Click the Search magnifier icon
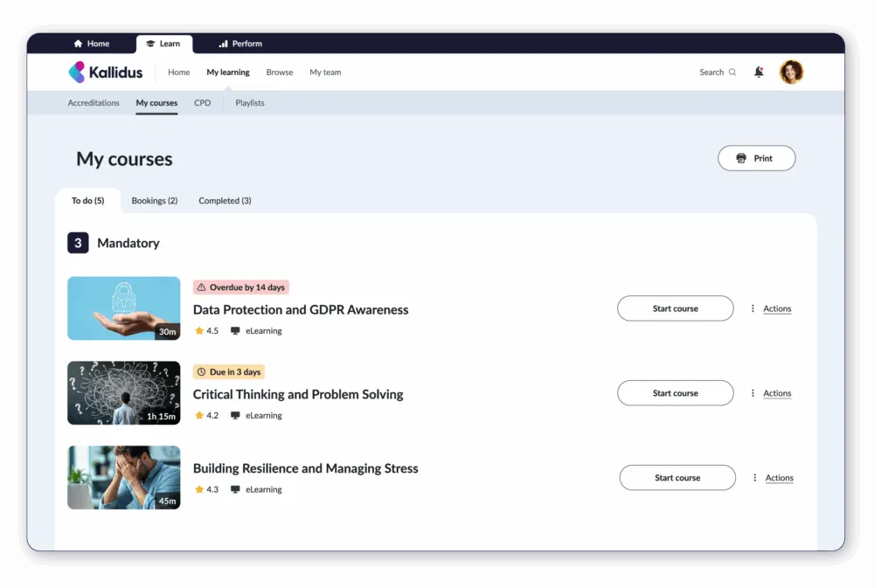Screen dimensions: 874x588 (x=732, y=73)
